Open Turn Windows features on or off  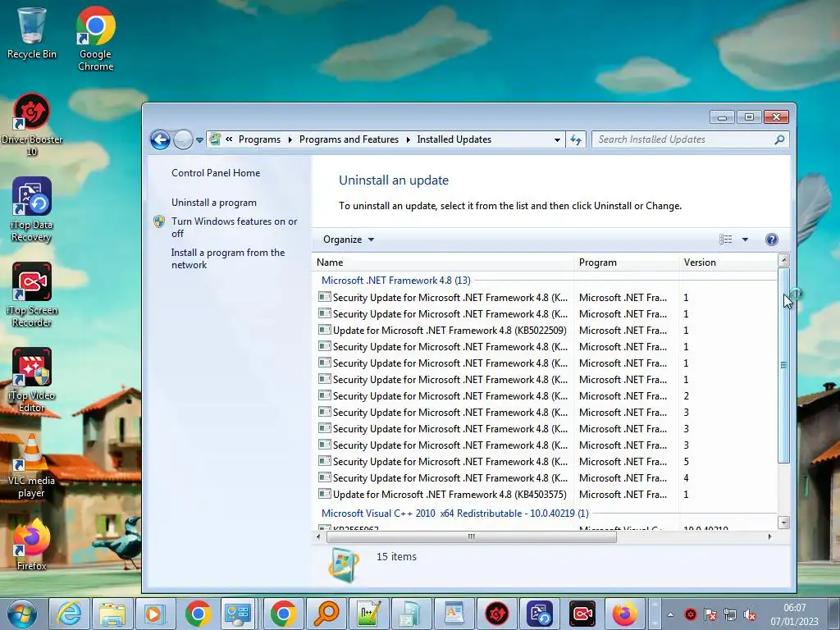click(x=234, y=227)
